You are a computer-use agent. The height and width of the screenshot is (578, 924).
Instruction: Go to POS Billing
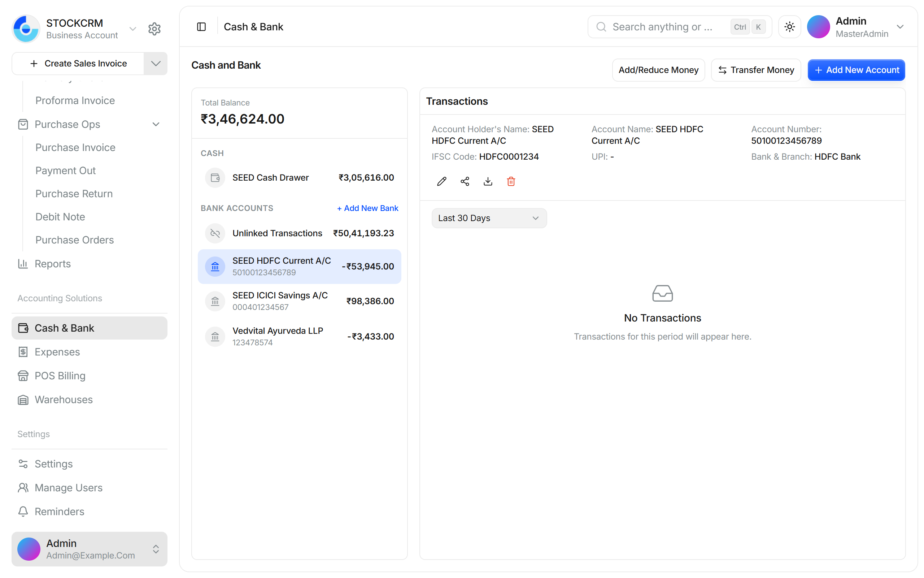click(x=90, y=376)
